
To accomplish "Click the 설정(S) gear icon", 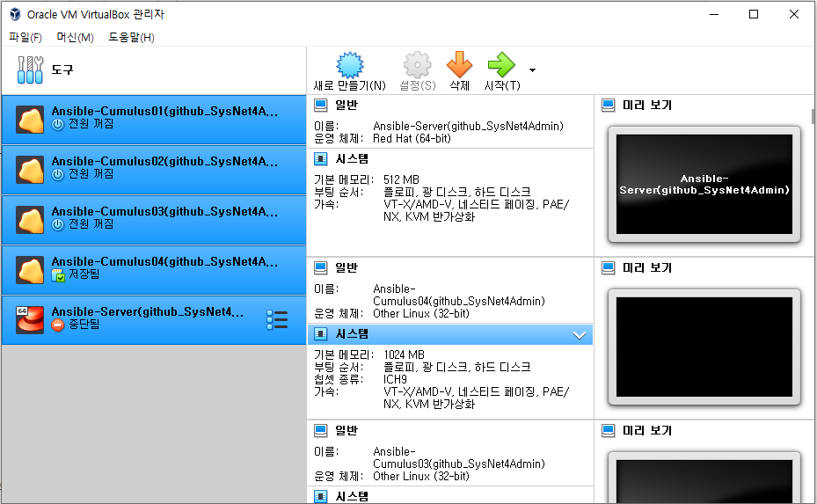I will tap(418, 64).
